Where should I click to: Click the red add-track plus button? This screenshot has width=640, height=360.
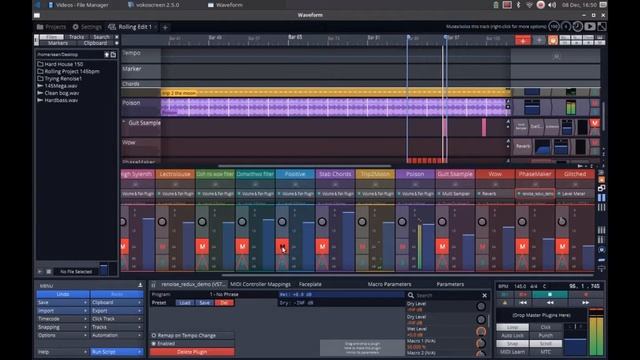[x=523, y=40]
